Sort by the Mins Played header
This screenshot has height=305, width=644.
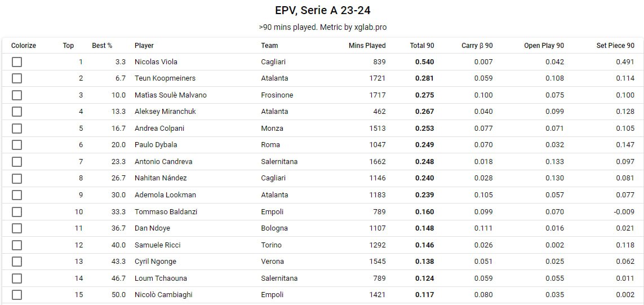[367, 46]
